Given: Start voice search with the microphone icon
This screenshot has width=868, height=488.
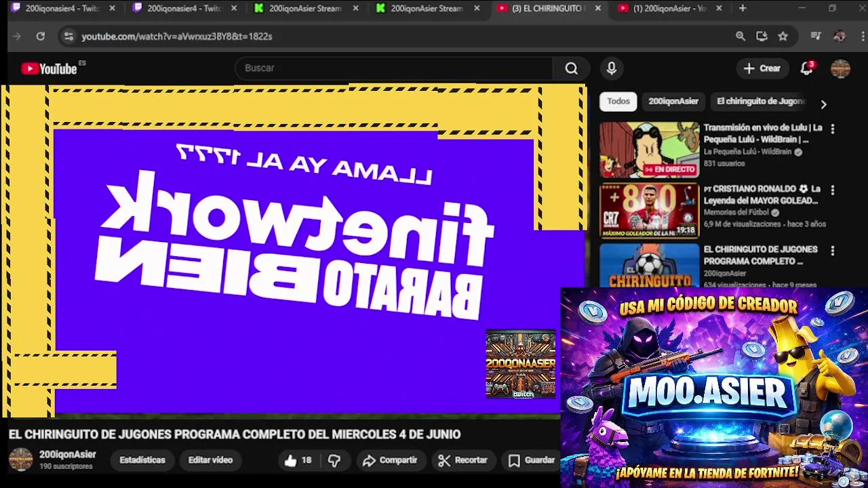Looking at the screenshot, I should point(612,68).
